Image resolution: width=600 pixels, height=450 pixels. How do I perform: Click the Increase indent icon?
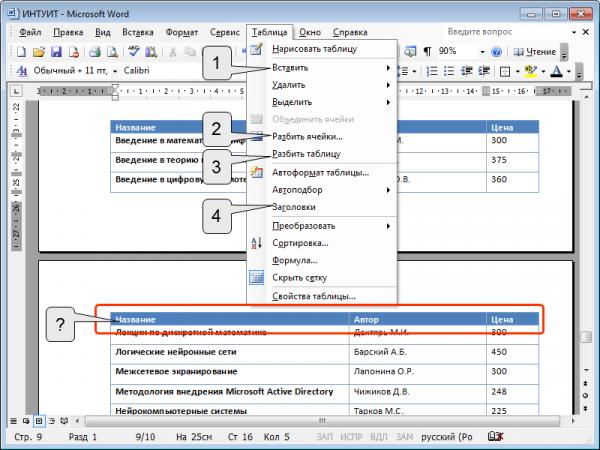coord(484,71)
